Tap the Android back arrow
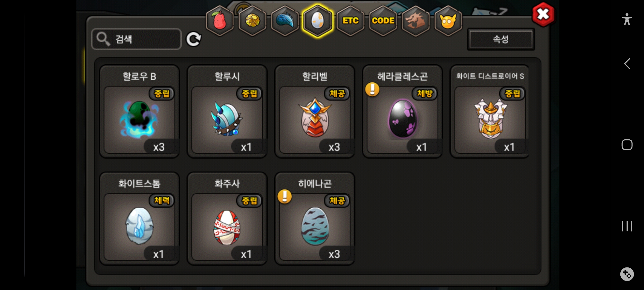Screen dimensions: 644x290 (x=627, y=64)
